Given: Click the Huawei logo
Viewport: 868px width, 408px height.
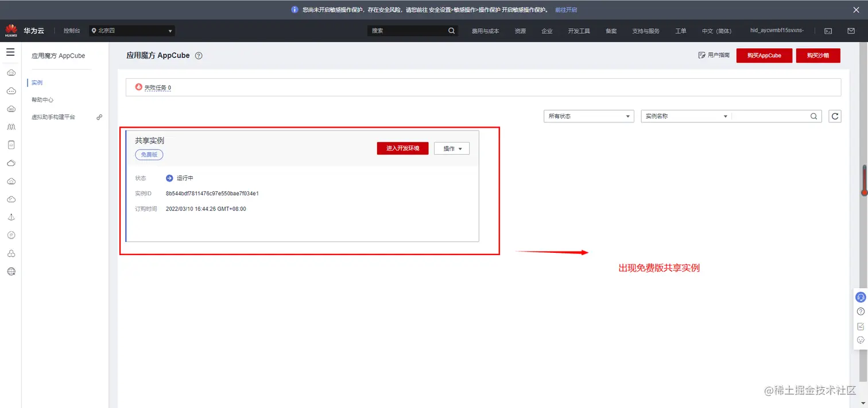Looking at the screenshot, I should [x=11, y=30].
